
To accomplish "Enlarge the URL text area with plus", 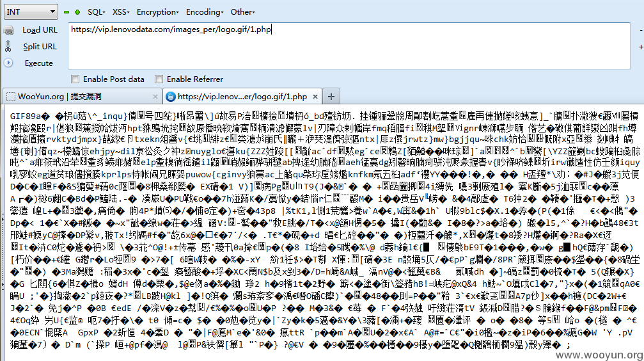I will [641, 47].
